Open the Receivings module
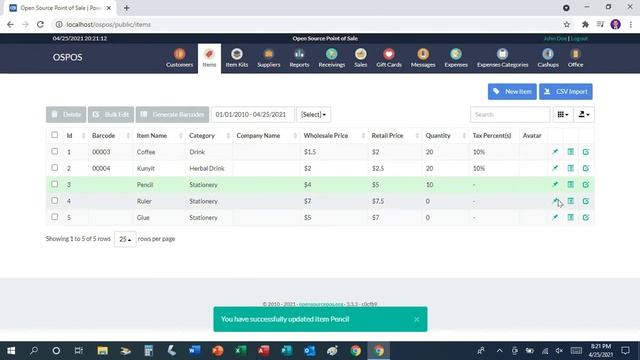640x360 pixels. click(331, 58)
